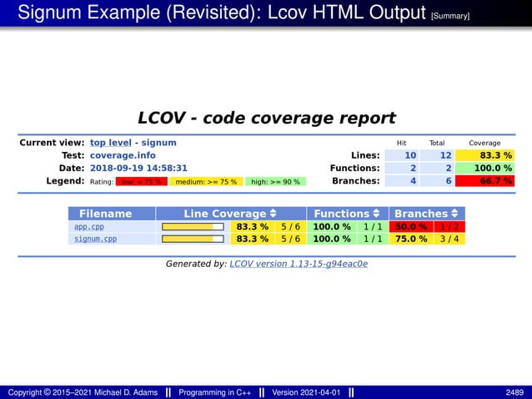Click the Branches column header text
Image resolution: width=532 pixels, height=399 pixels.
421,214
